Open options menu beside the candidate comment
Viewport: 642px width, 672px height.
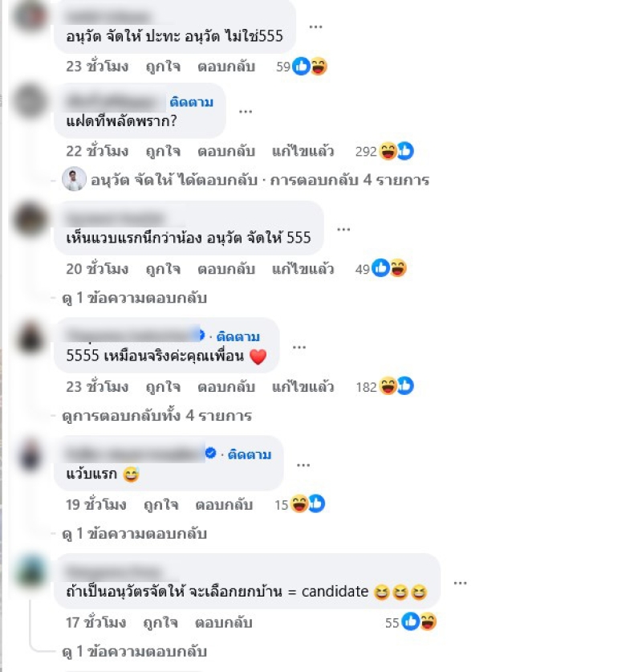461,583
